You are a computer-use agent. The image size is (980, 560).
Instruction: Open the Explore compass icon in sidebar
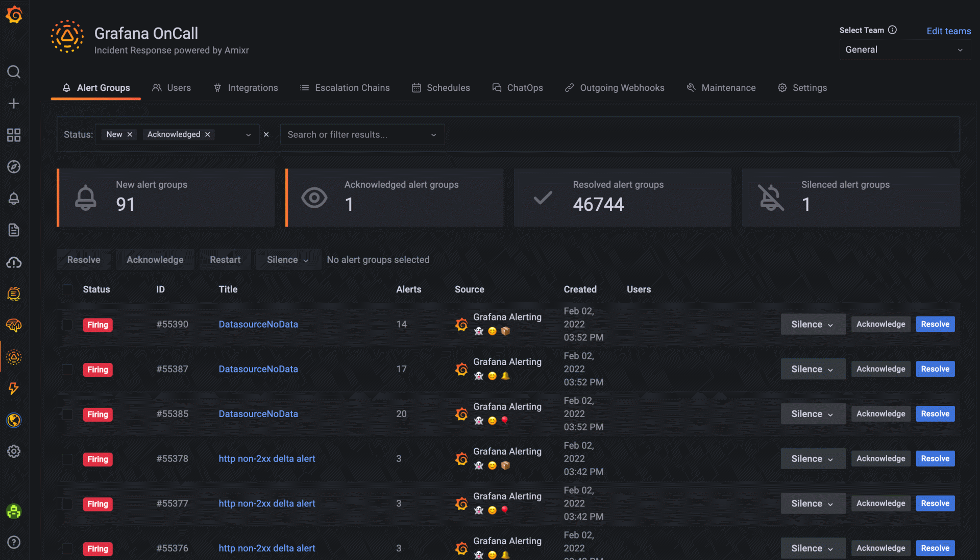coord(14,166)
